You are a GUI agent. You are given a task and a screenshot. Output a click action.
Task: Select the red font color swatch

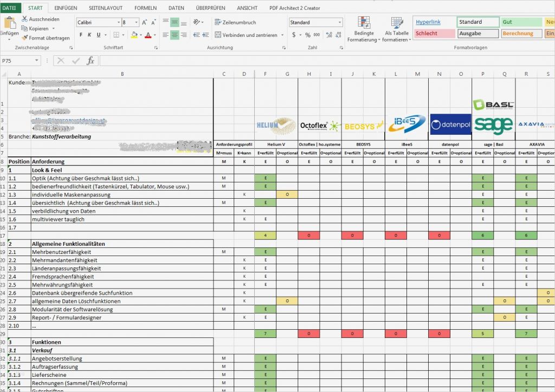point(147,36)
